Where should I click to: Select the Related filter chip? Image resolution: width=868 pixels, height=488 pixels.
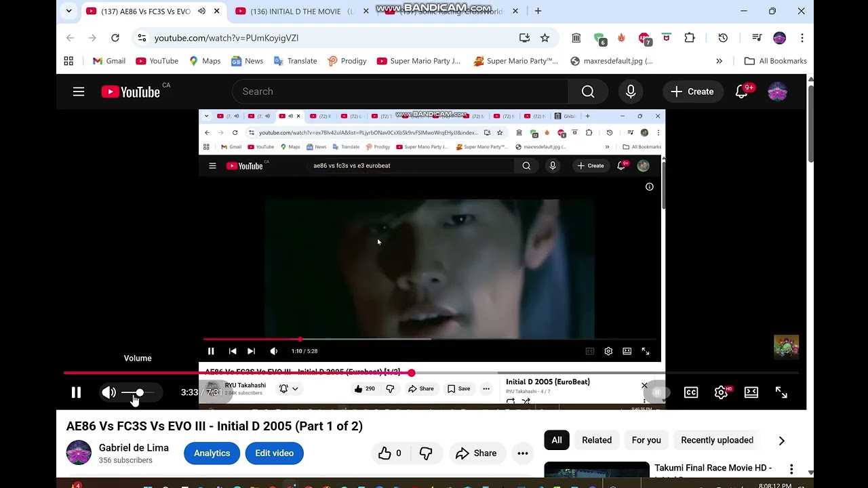coord(597,441)
